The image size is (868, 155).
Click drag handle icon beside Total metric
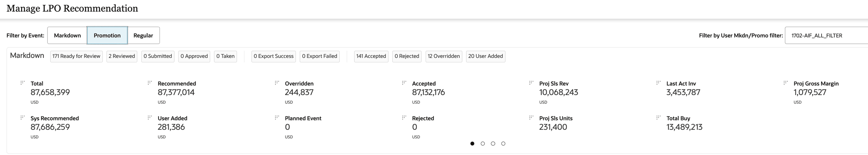point(23,83)
